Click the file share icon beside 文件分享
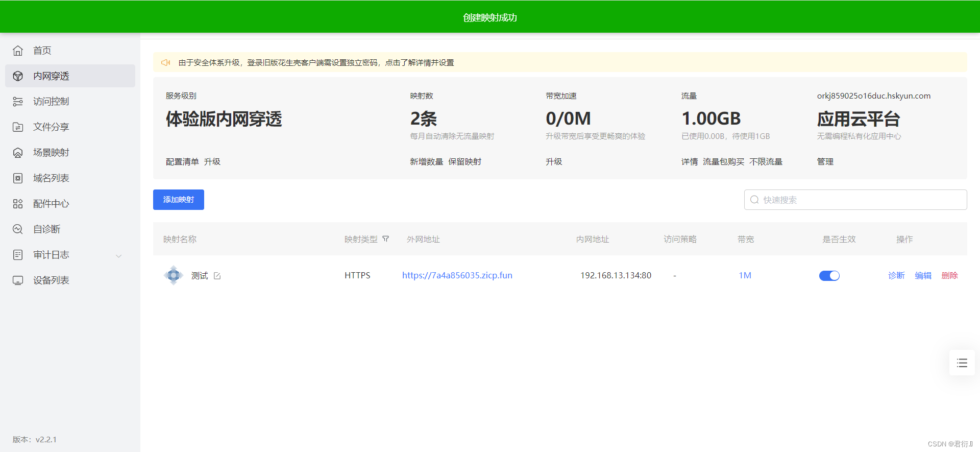Screen dimensions: 980x452 [x=18, y=127]
